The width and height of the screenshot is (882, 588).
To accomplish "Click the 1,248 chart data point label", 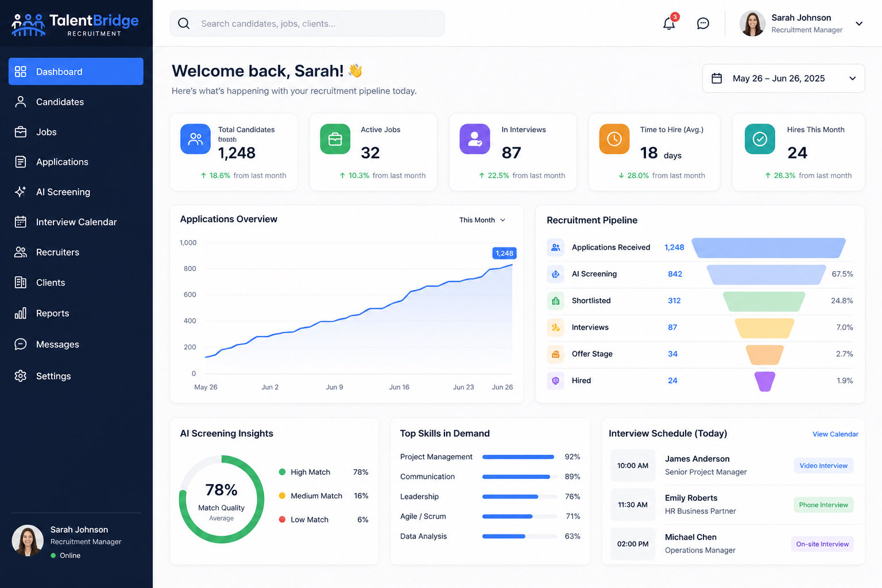I will click(x=505, y=253).
